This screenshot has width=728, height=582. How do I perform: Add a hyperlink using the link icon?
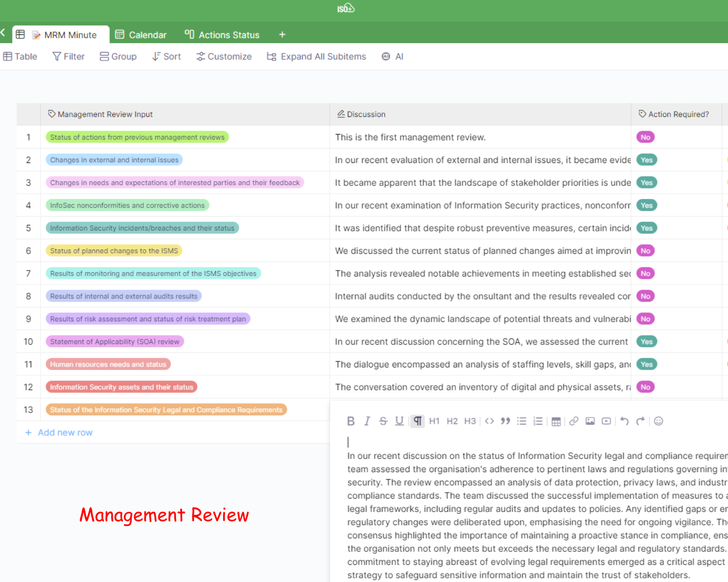[573, 421]
